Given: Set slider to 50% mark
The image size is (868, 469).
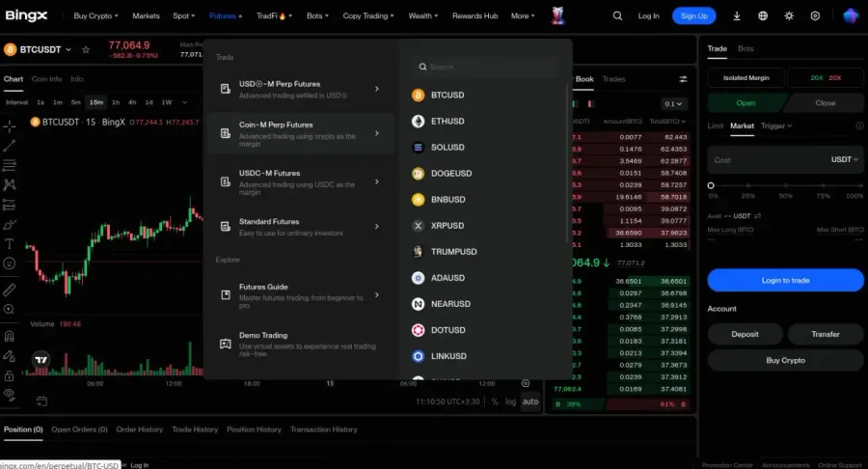Looking at the screenshot, I should [x=785, y=185].
